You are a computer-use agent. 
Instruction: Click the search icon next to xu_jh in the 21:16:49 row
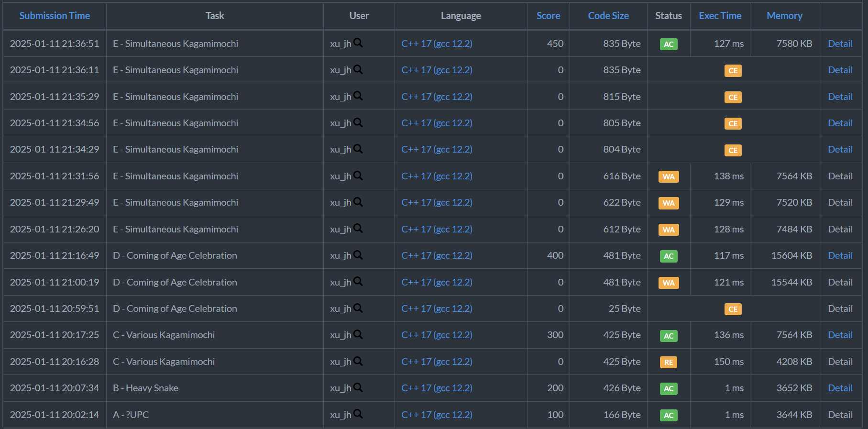point(358,255)
